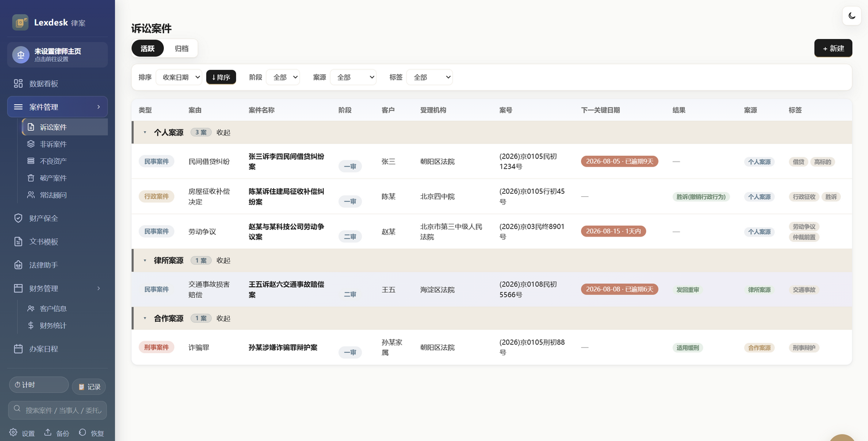Click 2026-08-05 overdue date badge
The width and height of the screenshot is (868, 441).
point(620,161)
